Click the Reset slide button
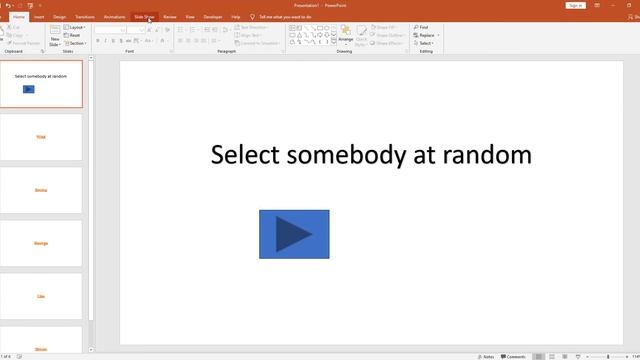The width and height of the screenshot is (640, 360). 72,36
